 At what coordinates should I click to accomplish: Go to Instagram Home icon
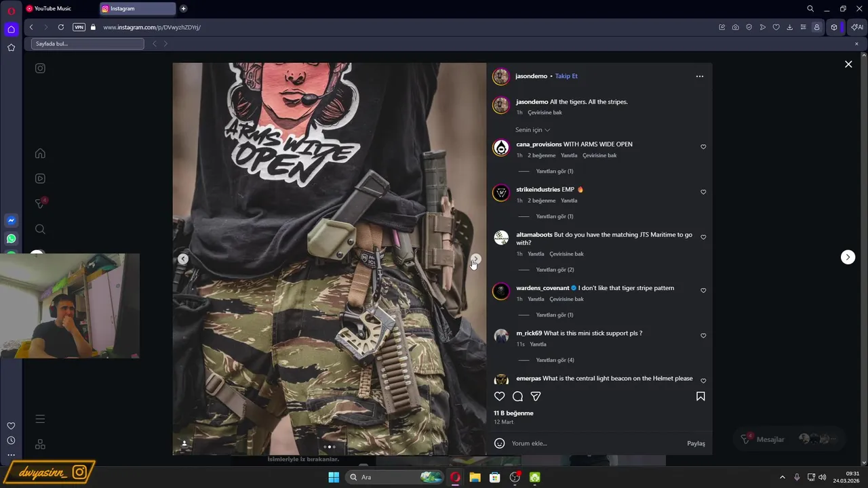tap(40, 153)
